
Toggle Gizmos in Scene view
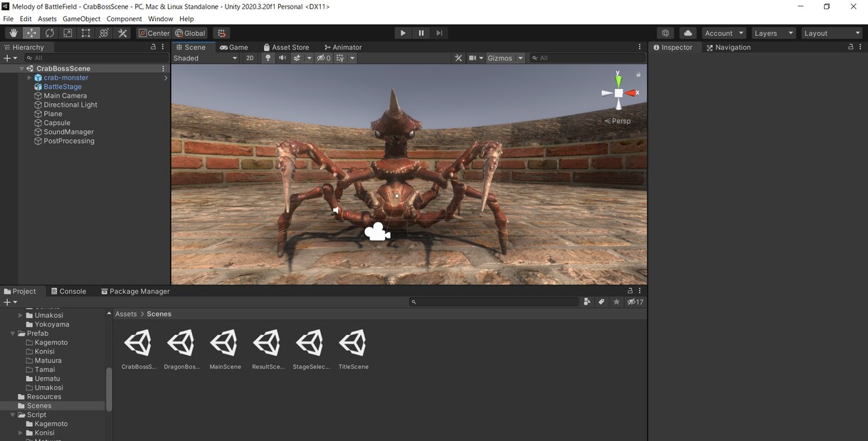click(x=499, y=58)
